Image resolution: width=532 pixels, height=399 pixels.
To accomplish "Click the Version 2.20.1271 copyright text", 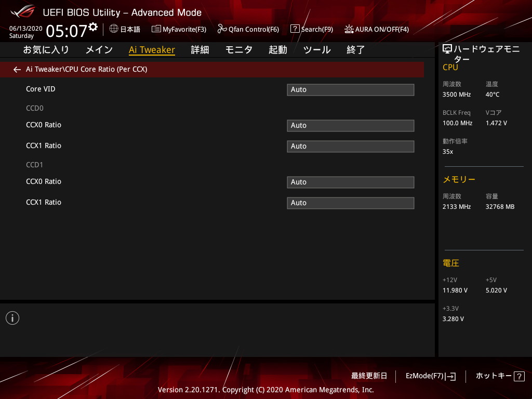I will tap(265, 390).
